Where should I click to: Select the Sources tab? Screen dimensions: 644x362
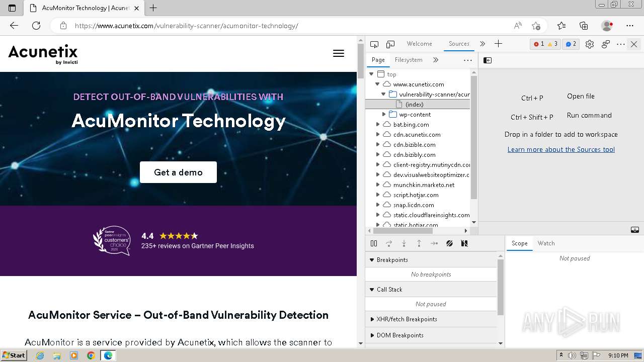pos(459,44)
